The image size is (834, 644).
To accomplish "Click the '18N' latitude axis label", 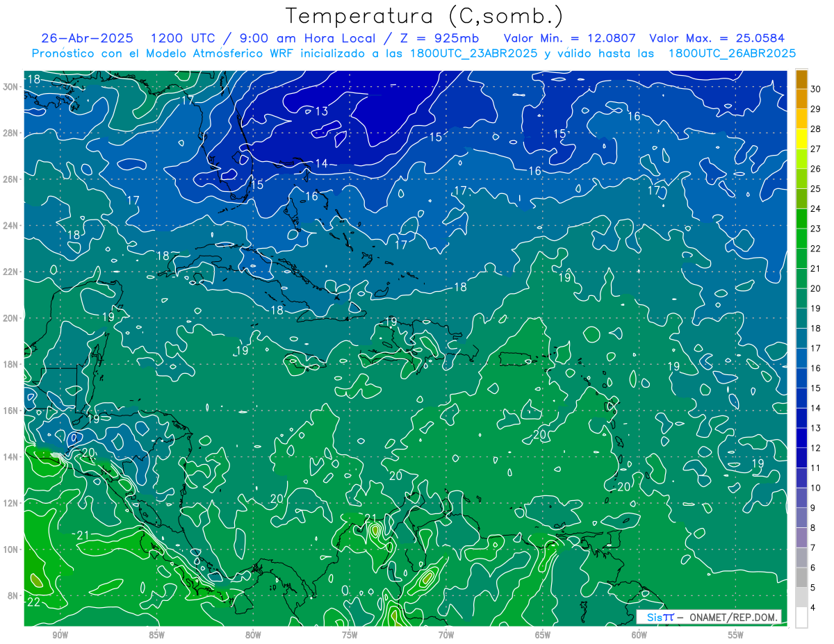I will click(10, 364).
